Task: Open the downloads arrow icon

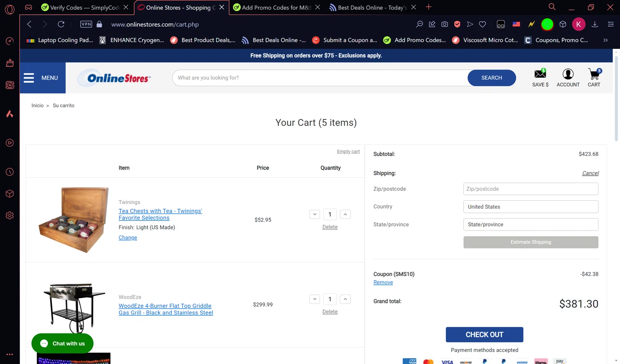Action: tap(595, 24)
